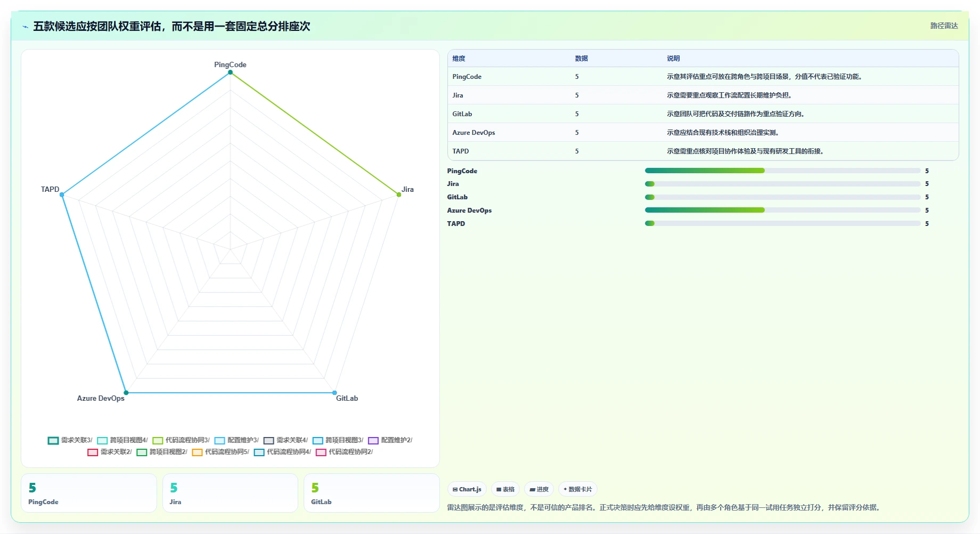Toggle the 跨项目视图4/ legend series
Image resolution: width=980 pixels, height=534 pixels.
pos(123,440)
